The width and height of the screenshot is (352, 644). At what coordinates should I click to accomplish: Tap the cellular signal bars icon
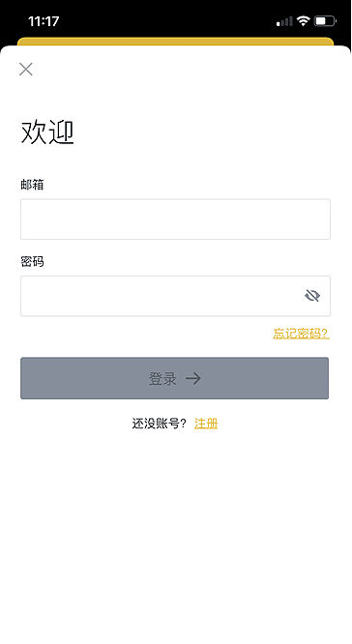tap(284, 21)
